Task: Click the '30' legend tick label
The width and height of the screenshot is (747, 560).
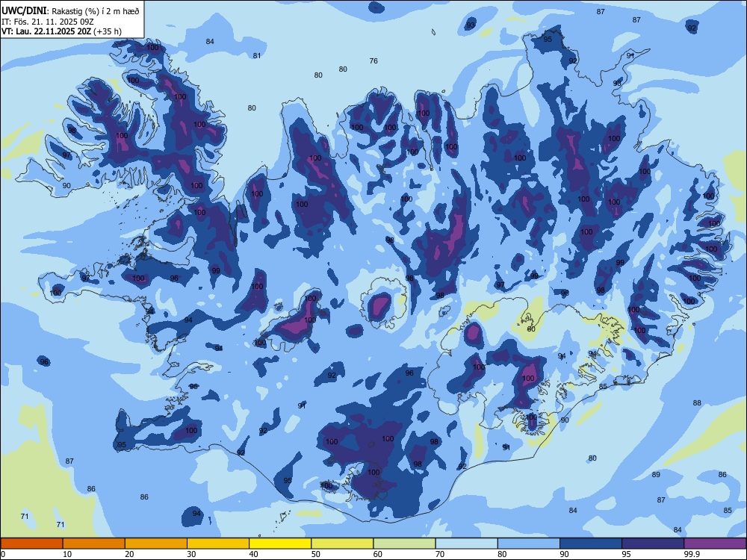Action: (x=191, y=554)
